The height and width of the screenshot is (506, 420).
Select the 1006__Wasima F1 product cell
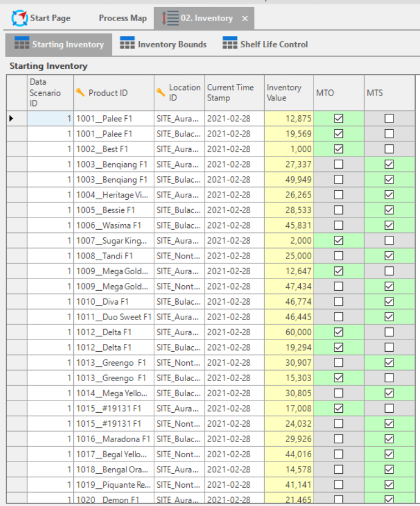point(114,225)
